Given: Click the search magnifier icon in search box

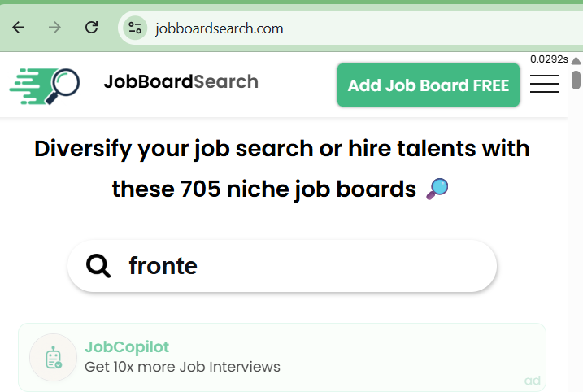Looking at the screenshot, I should click(x=98, y=266).
